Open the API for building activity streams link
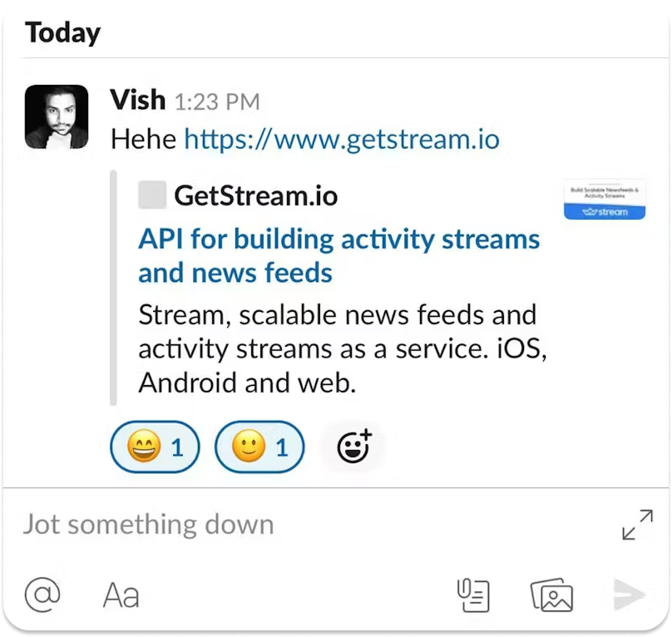This screenshot has width=672, height=637. tap(338, 254)
